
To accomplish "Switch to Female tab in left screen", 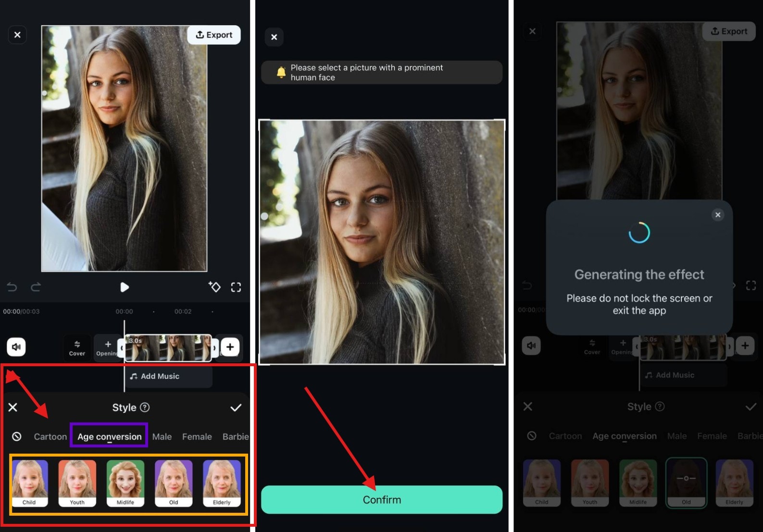I will coord(197,436).
